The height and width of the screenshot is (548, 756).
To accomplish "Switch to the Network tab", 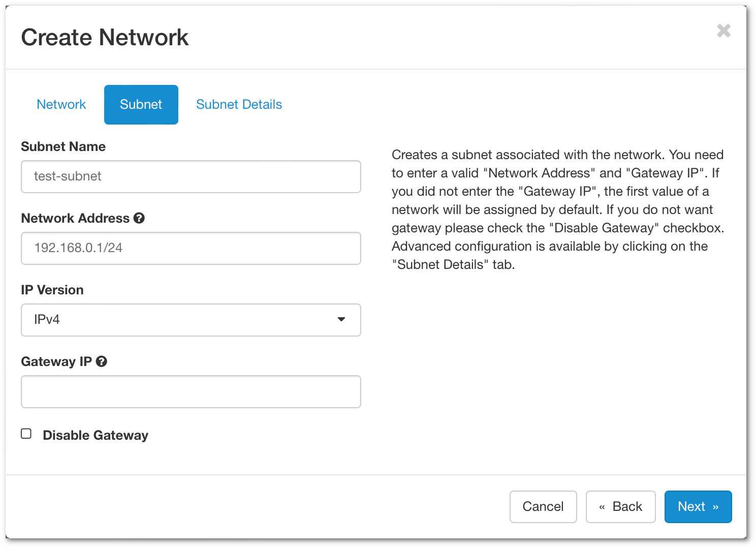I will point(61,104).
